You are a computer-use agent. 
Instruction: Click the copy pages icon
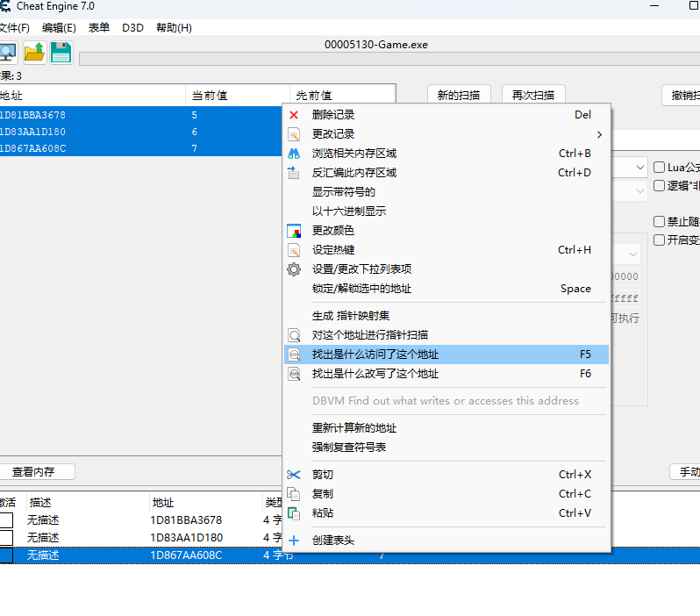tap(294, 494)
